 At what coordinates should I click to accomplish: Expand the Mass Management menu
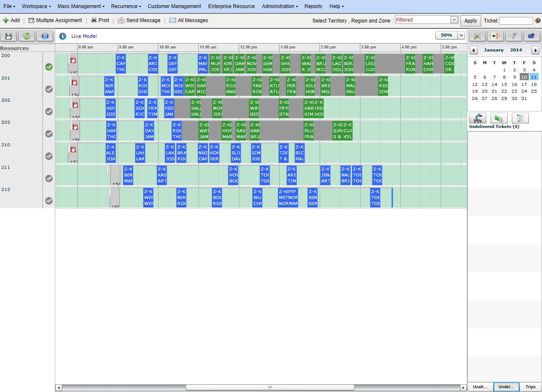pyautogui.click(x=81, y=6)
